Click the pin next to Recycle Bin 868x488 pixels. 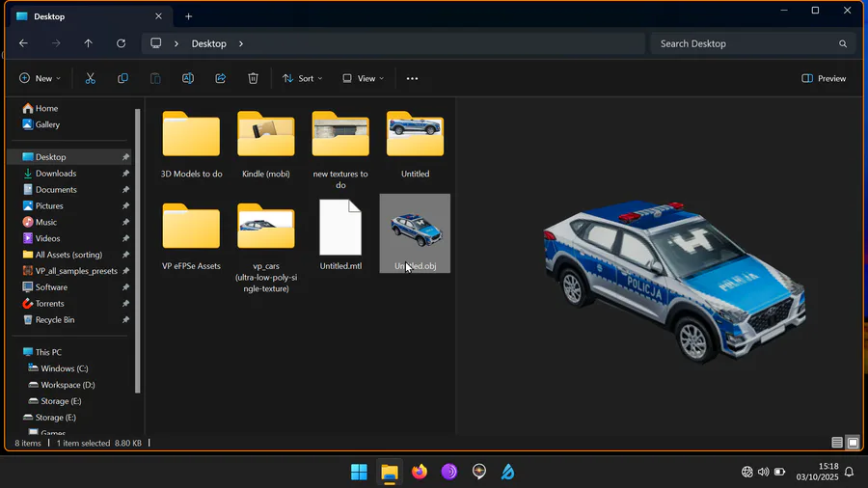pos(125,320)
